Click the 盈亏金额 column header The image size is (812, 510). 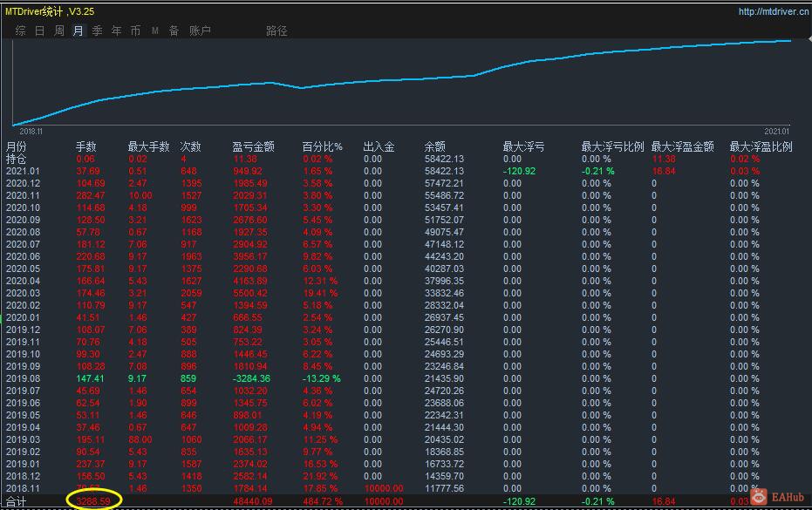[253, 146]
